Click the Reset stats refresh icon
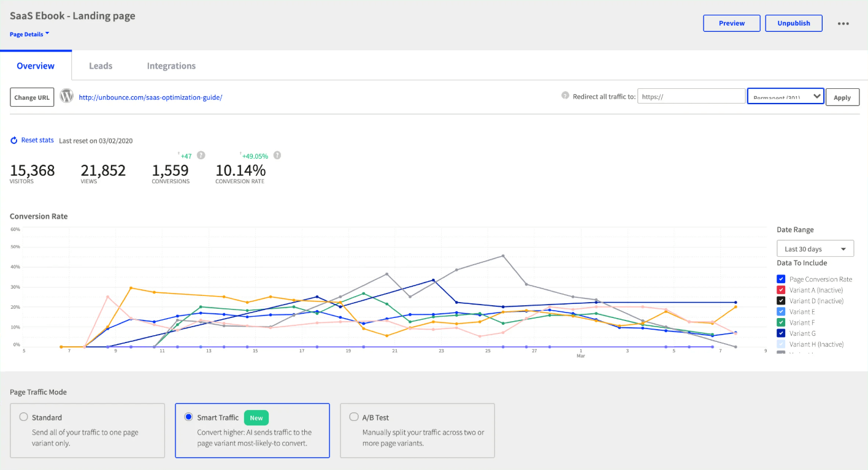The height and width of the screenshot is (470, 868). click(13, 140)
